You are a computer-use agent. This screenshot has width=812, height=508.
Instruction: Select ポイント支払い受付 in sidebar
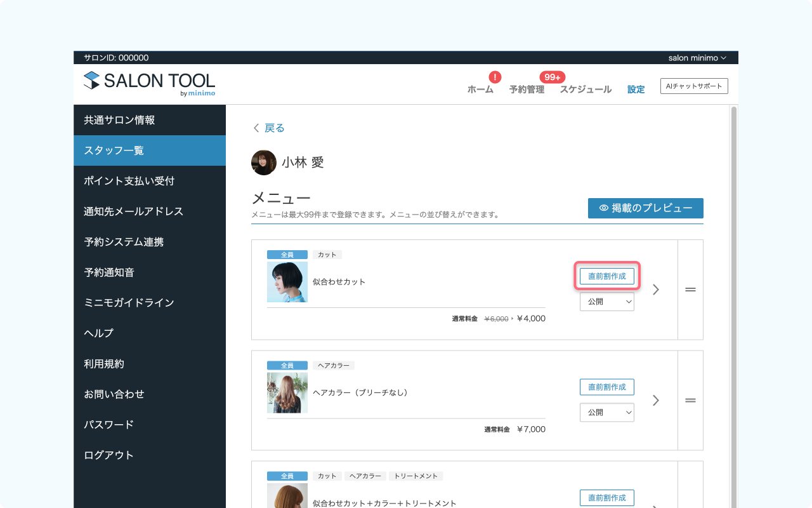pyautogui.click(x=150, y=181)
